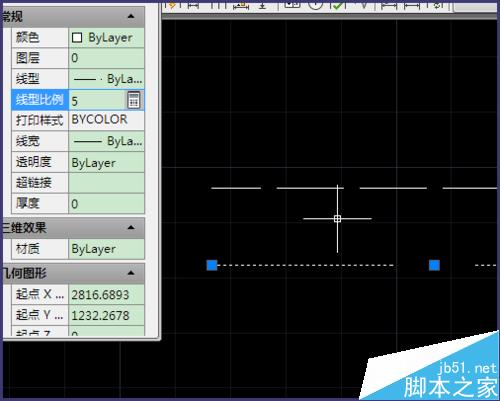Click the empty 超链接 value field
The width and height of the screenshot is (500, 401).
tap(106, 183)
